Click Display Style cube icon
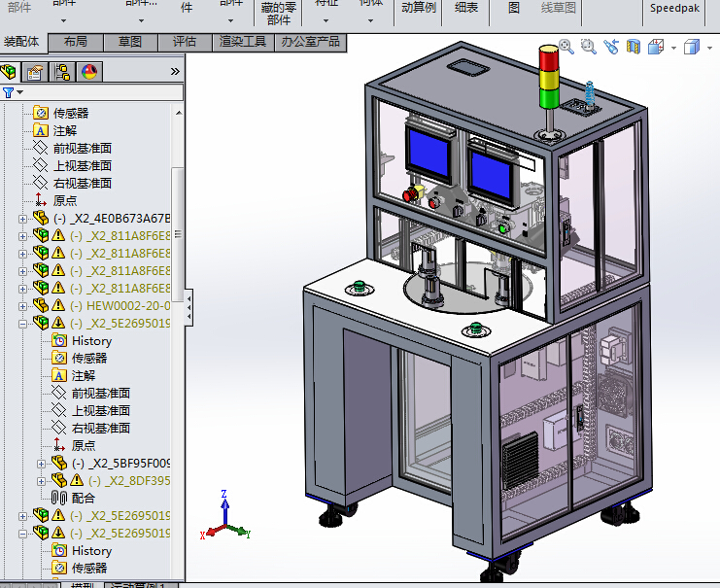 (x=692, y=47)
